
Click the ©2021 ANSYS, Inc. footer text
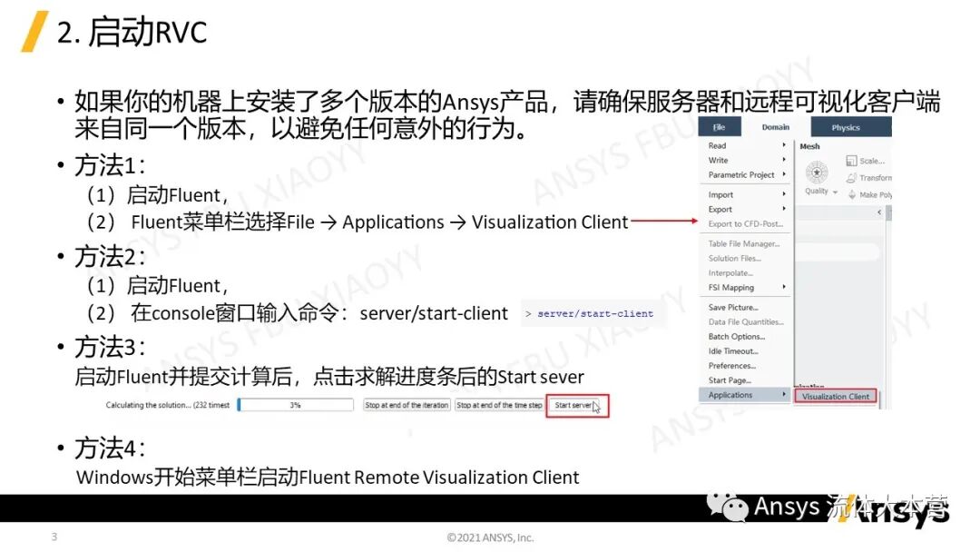point(490,537)
